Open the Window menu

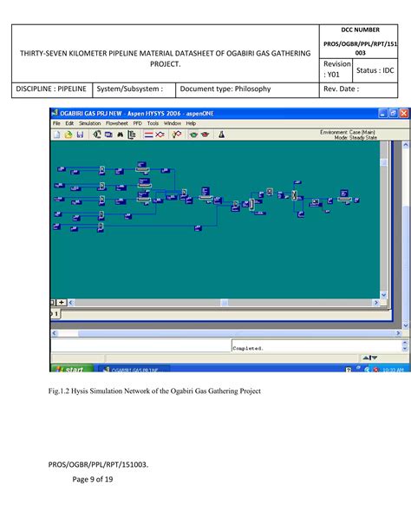tap(173, 123)
